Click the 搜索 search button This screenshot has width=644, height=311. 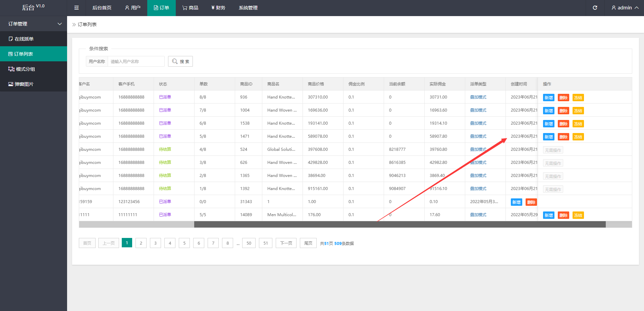(x=180, y=61)
